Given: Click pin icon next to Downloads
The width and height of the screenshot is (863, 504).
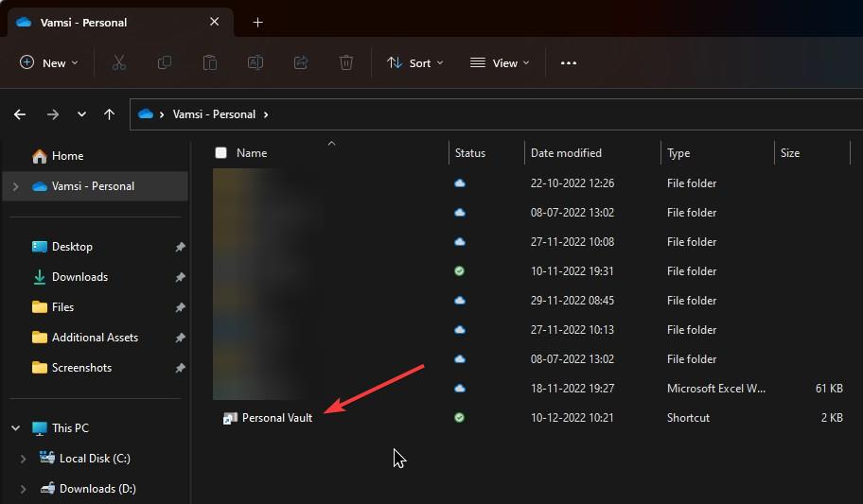Looking at the screenshot, I should [180, 277].
